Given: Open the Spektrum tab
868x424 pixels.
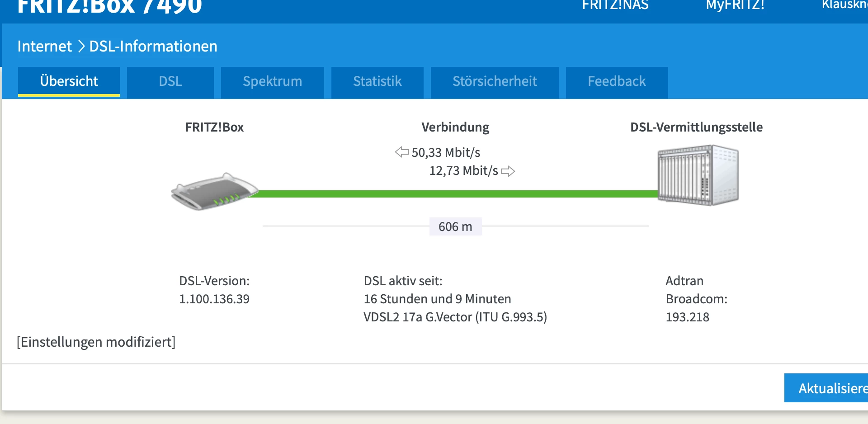Looking at the screenshot, I should (x=272, y=81).
